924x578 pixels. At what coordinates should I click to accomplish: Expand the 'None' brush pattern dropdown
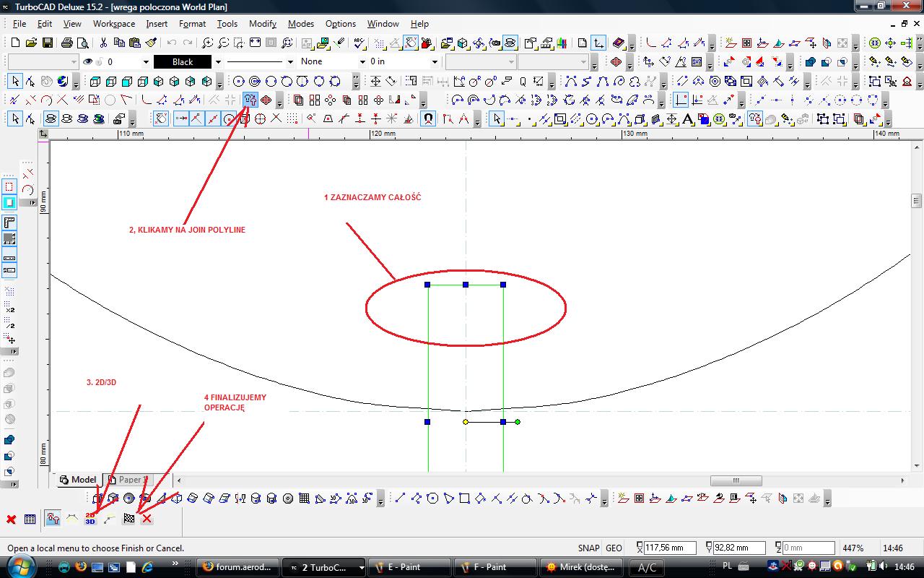[362, 62]
